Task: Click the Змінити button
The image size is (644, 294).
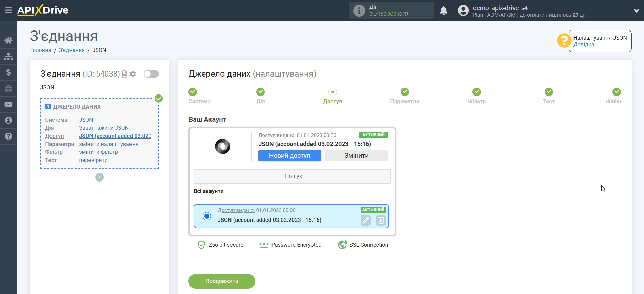Action: click(357, 155)
